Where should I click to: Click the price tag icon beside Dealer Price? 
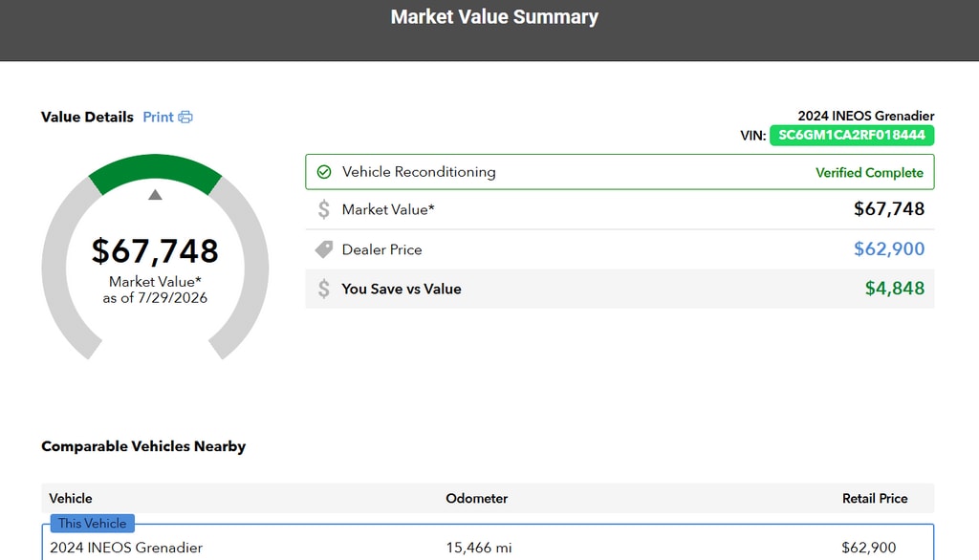323,249
